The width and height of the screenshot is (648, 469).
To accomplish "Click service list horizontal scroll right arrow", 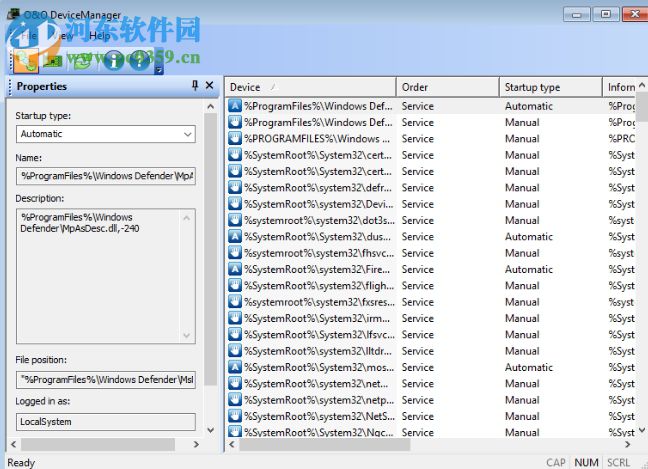I will click(627, 444).
